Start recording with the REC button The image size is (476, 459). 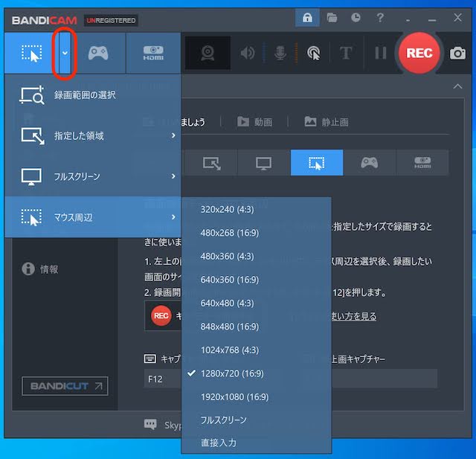coord(419,53)
